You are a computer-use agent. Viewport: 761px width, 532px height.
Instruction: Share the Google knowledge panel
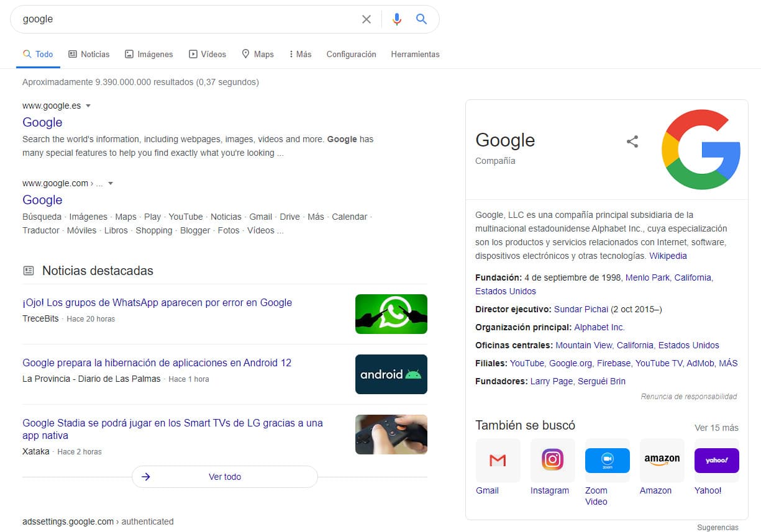632,142
